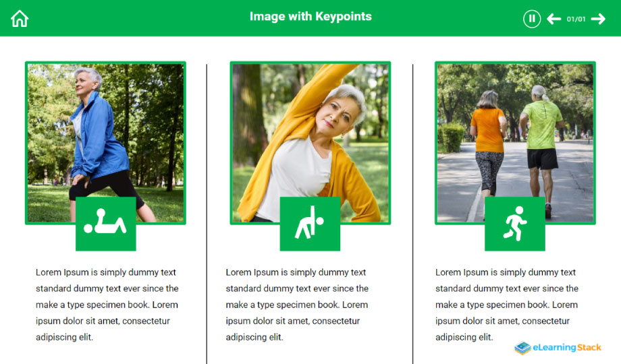The width and height of the screenshot is (621, 364).
Task: Click the divider between second and third columns
Action: click(412, 202)
